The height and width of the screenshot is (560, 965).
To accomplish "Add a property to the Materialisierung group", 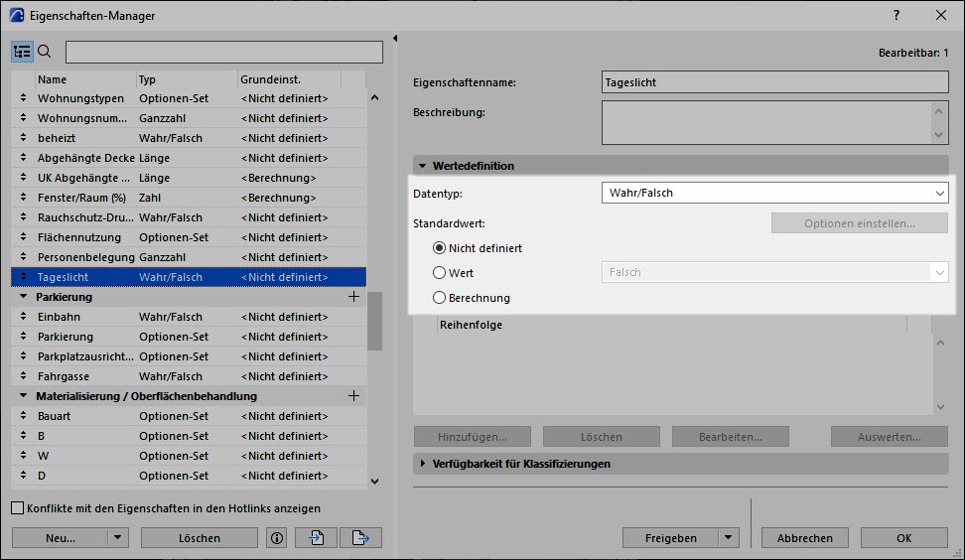I will tap(353, 396).
